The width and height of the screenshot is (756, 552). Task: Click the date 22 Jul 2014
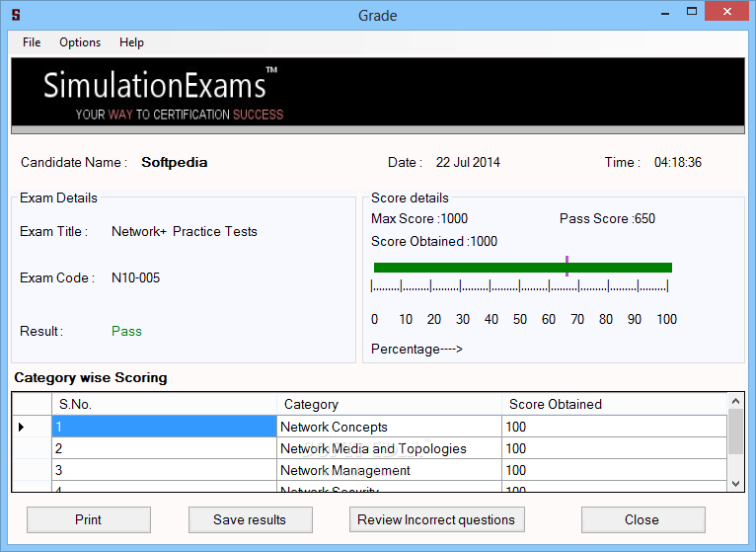(x=468, y=162)
